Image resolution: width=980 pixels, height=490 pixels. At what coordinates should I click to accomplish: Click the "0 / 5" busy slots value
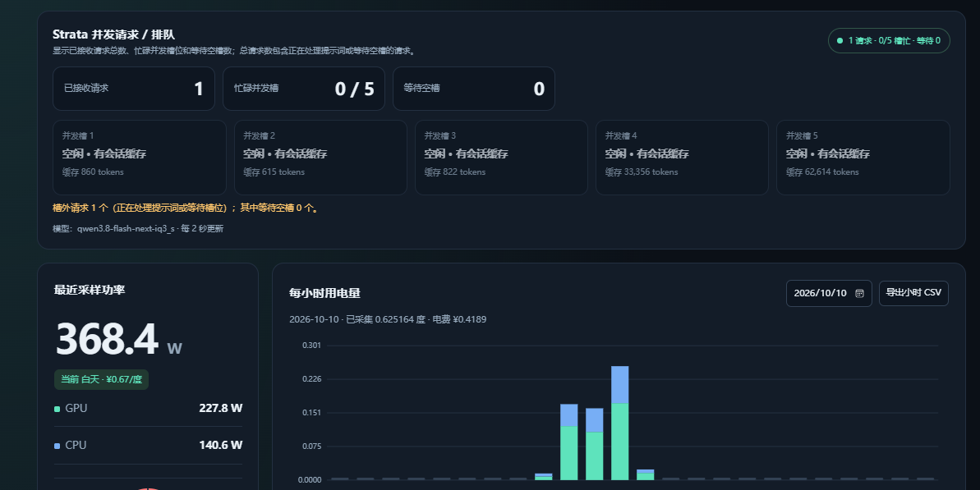tap(354, 89)
